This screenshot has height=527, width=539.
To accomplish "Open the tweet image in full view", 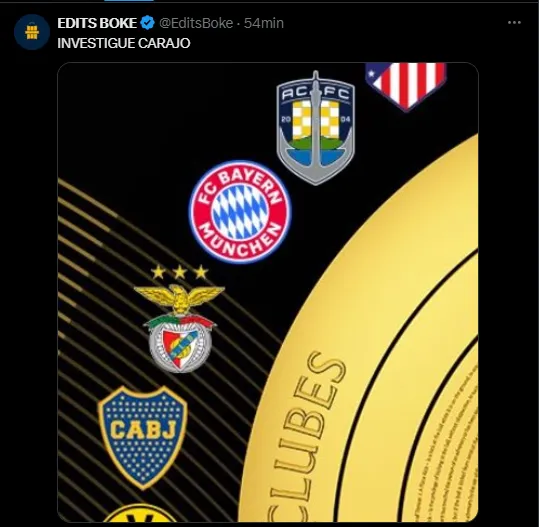I will pyautogui.click(x=268, y=292).
